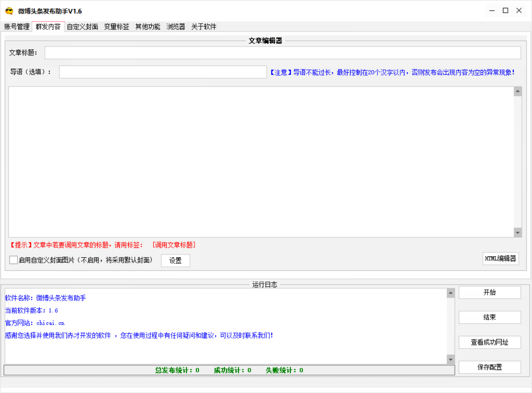Image resolution: width=532 pixels, height=393 pixels.
Task: Click the log line starting 感谢您选择并使用
Action: coord(139,335)
